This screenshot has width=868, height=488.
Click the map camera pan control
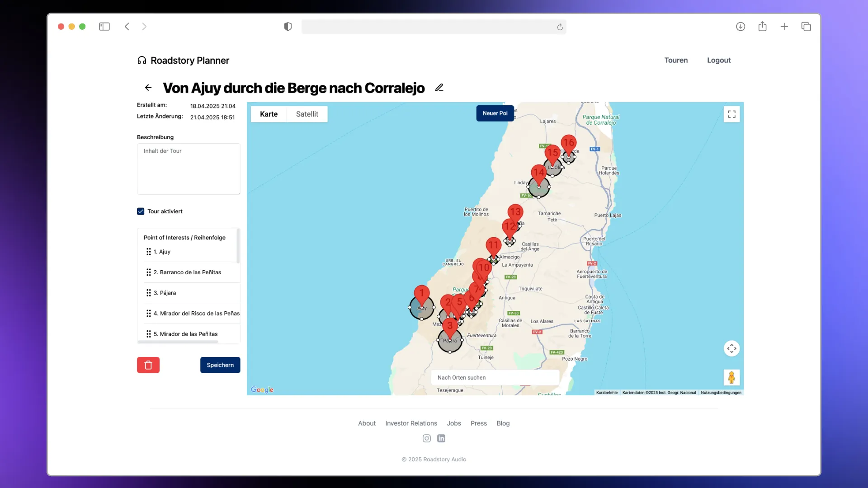tap(731, 348)
